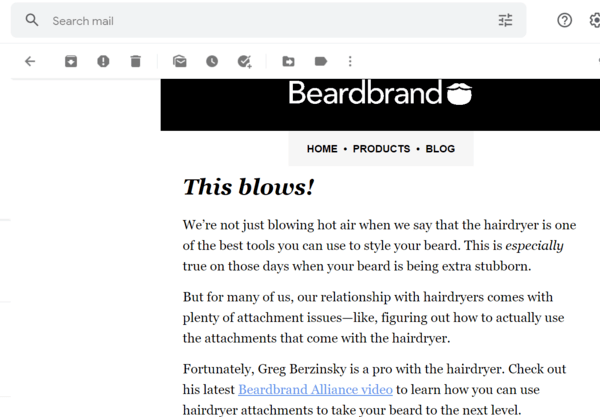Open the Help support icon

(x=565, y=20)
